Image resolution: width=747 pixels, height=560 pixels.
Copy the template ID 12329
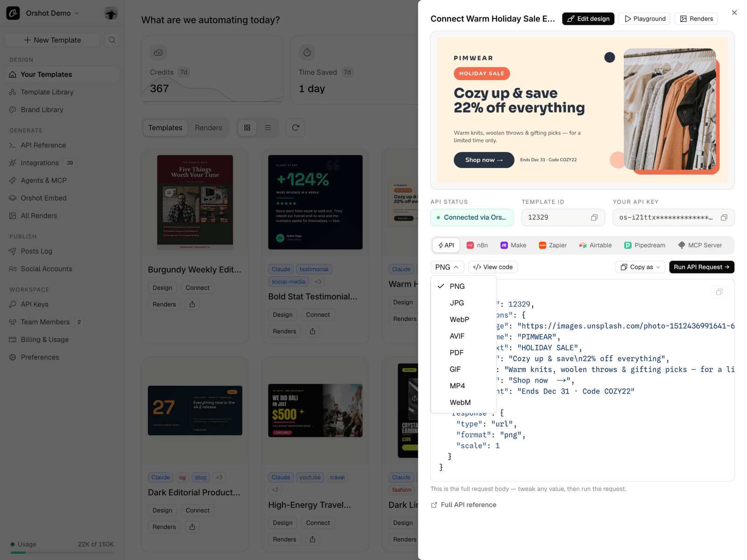point(594,217)
